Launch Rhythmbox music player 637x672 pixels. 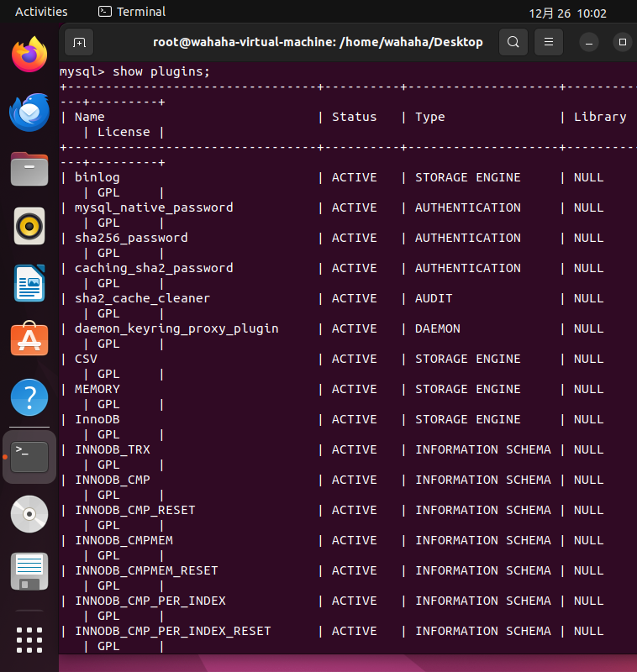tap(29, 226)
